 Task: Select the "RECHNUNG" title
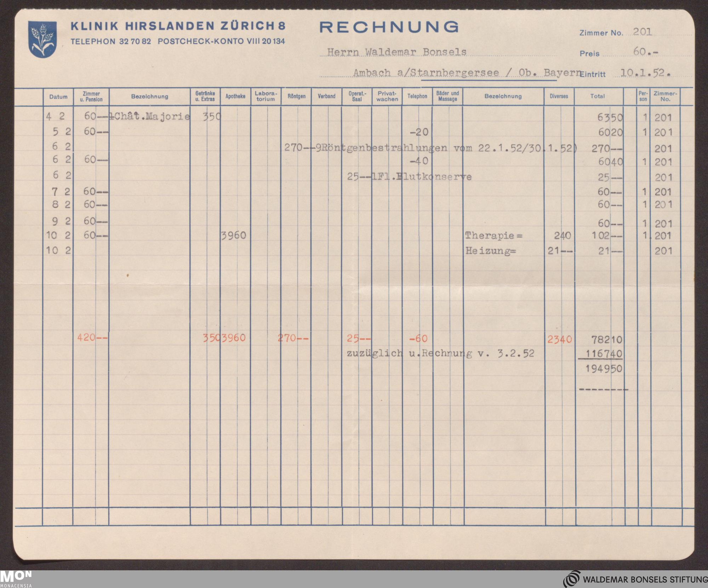[389, 27]
